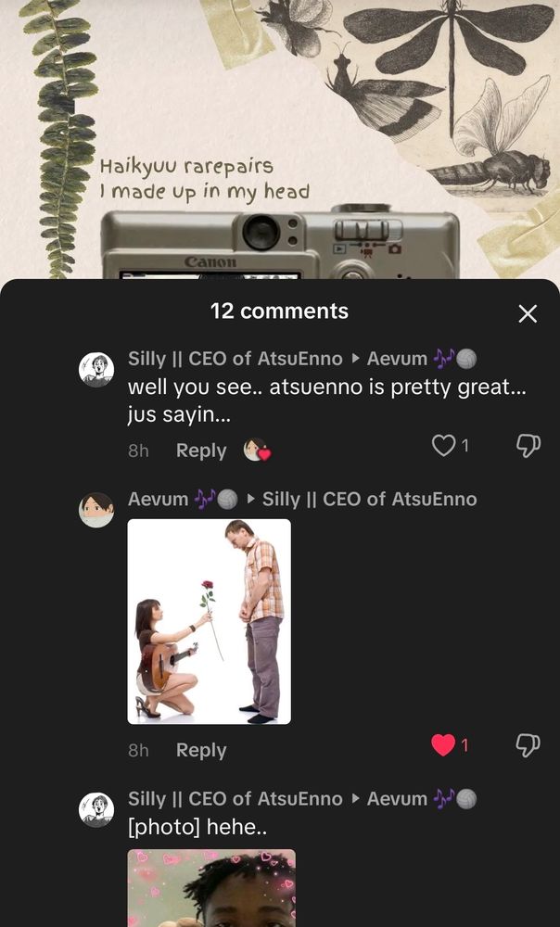Viewport: 560px width, 927px height.
Task: Tap 'Silly || CEO of AtsuEnno' on third comment
Action: click(235, 799)
